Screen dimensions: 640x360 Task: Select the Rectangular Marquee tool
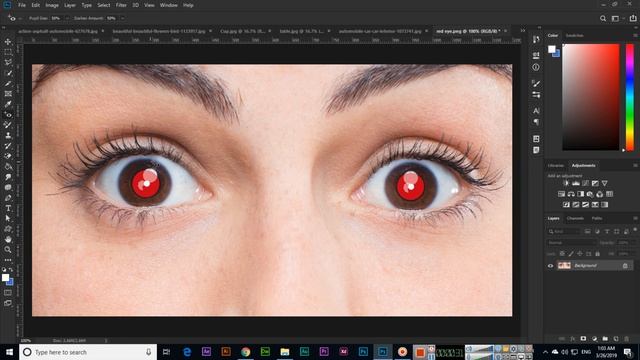8,52
